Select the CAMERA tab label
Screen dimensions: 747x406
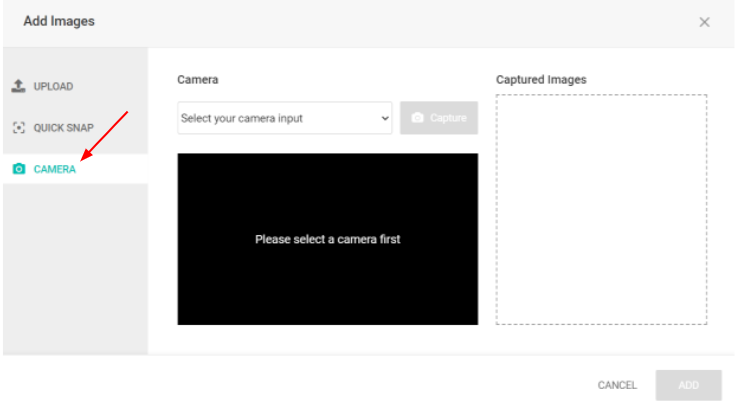pos(55,169)
